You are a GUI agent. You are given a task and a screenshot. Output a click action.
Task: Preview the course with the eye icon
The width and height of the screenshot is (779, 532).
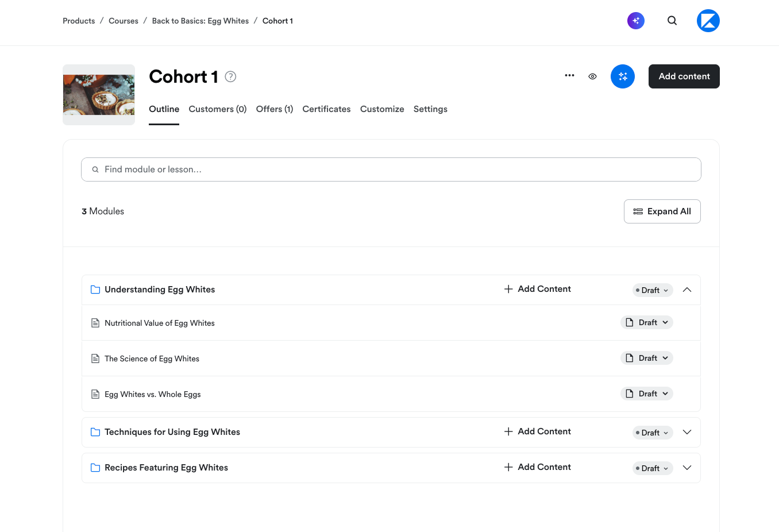point(592,76)
